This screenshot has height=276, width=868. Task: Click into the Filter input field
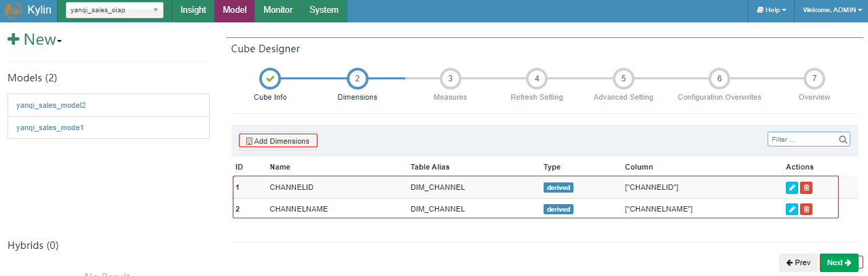click(x=802, y=140)
